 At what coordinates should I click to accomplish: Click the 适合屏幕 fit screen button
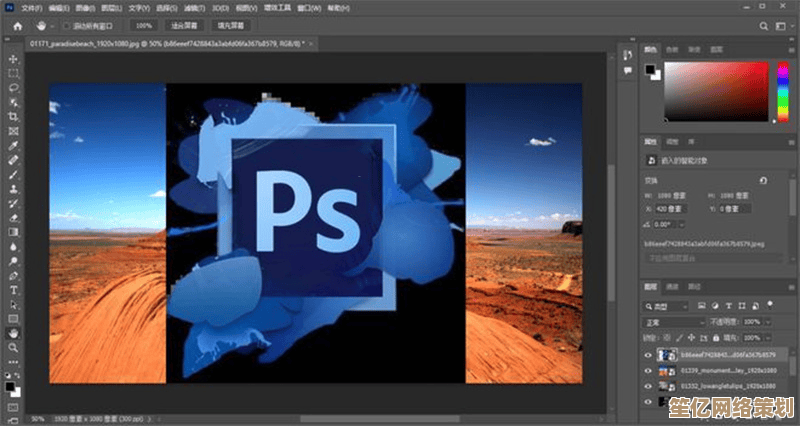[184, 26]
